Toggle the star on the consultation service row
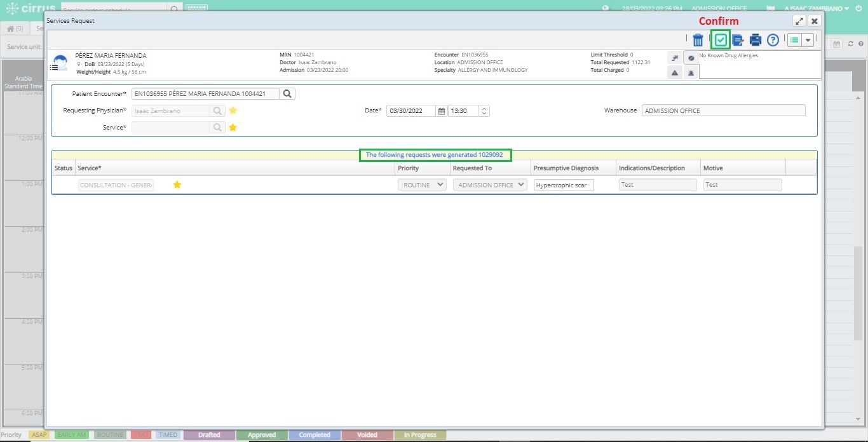Image resolution: width=868 pixels, height=442 pixels. (x=177, y=185)
